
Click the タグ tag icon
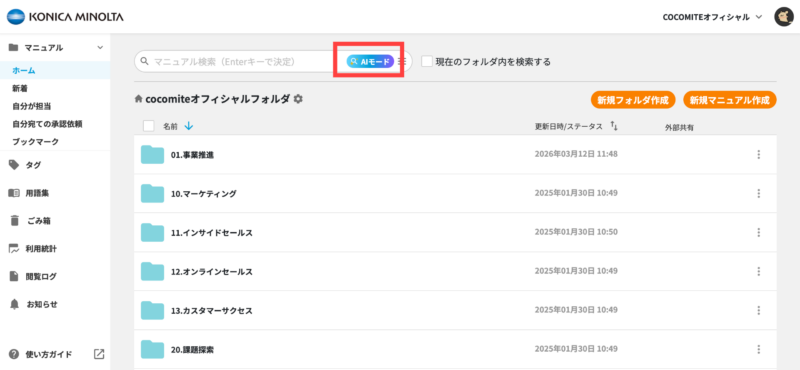point(14,165)
